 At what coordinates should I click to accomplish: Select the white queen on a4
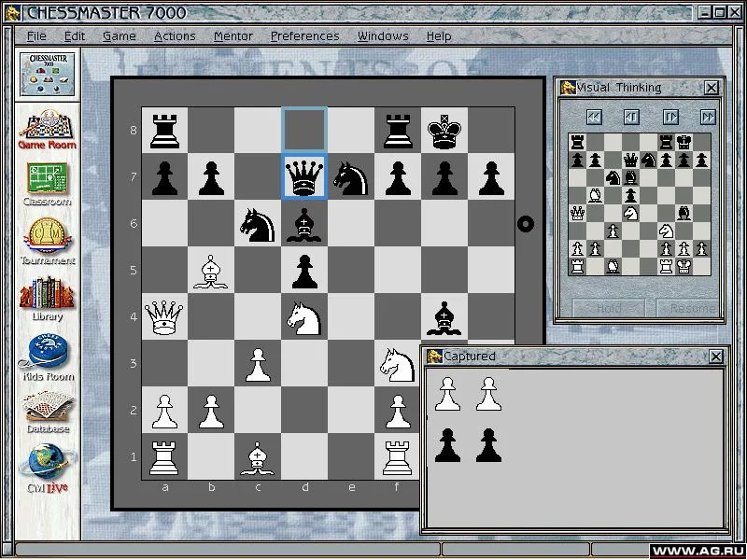click(x=164, y=316)
